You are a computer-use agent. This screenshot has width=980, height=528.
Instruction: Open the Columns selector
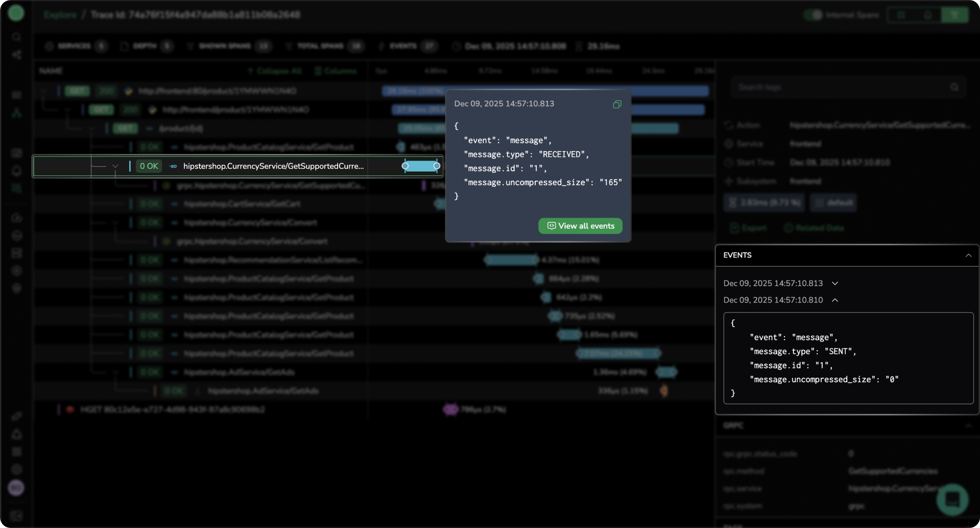tap(336, 71)
